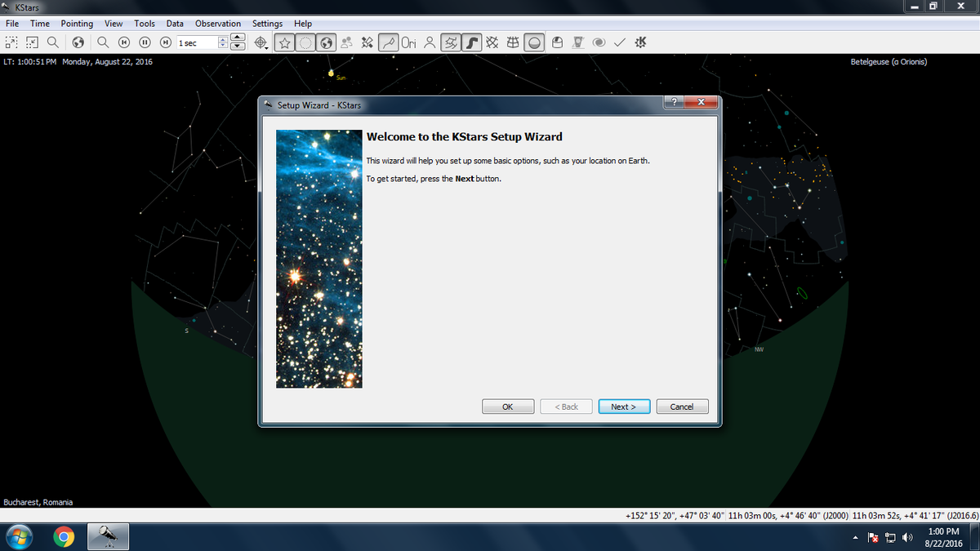Image resolution: width=980 pixels, height=551 pixels.
Task: Toggle Milky Way display
Action: coord(471,42)
